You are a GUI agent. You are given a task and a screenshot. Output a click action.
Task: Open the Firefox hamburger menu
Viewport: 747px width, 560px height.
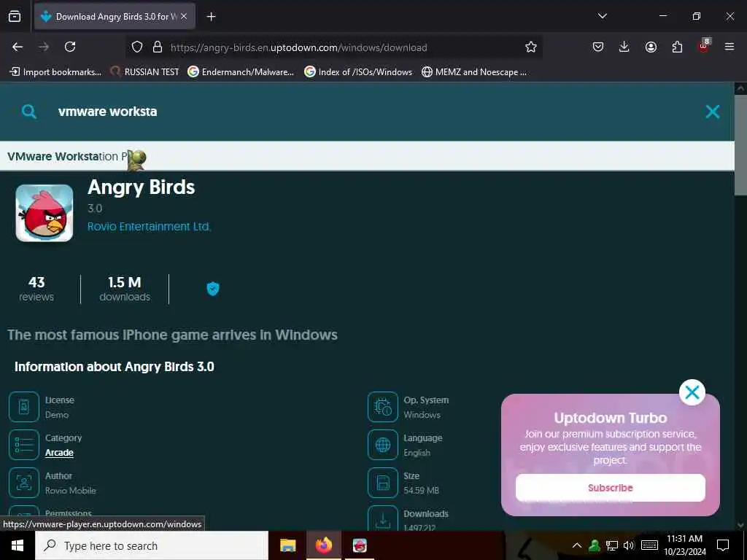click(x=729, y=47)
